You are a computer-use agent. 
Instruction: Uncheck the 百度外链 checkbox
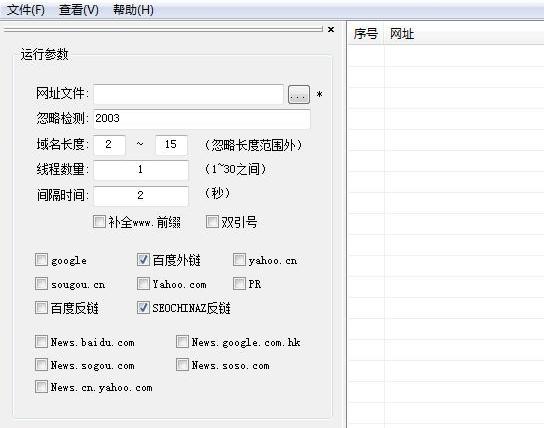pos(143,259)
